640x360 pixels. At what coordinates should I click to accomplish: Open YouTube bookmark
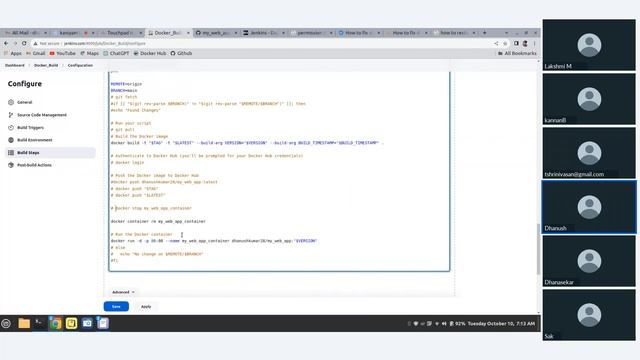point(62,53)
